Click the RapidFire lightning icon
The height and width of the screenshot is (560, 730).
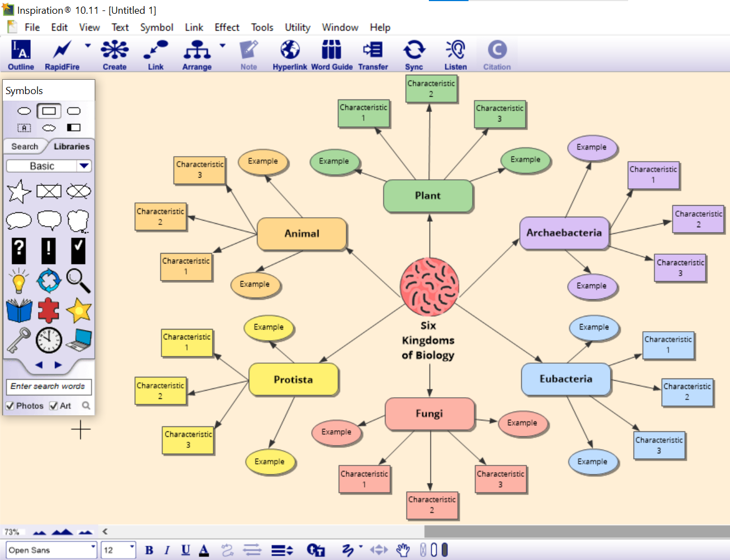pyautogui.click(x=62, y=55)
